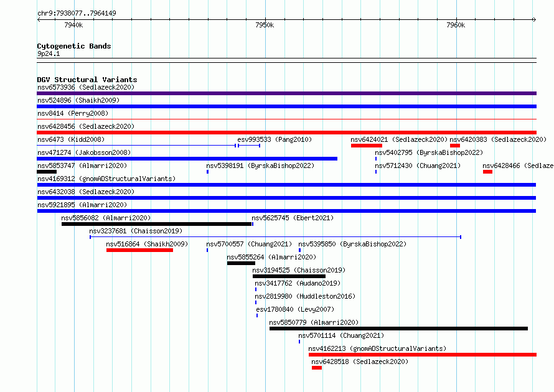Click the 7950k ruler tick label
This screenshot has height=392, width=554.
click(x=265, y=25)
